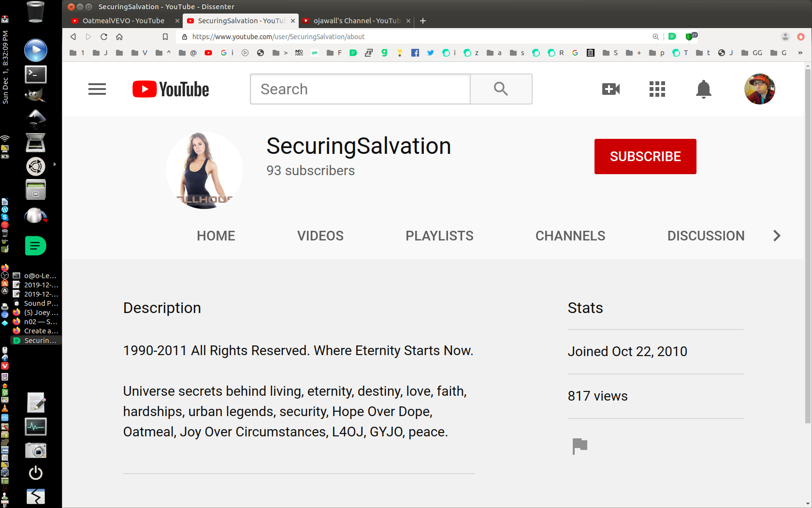The image size is (812, 508).
Task: Open the YouTube apps grid icon
Action: [657, 89]
